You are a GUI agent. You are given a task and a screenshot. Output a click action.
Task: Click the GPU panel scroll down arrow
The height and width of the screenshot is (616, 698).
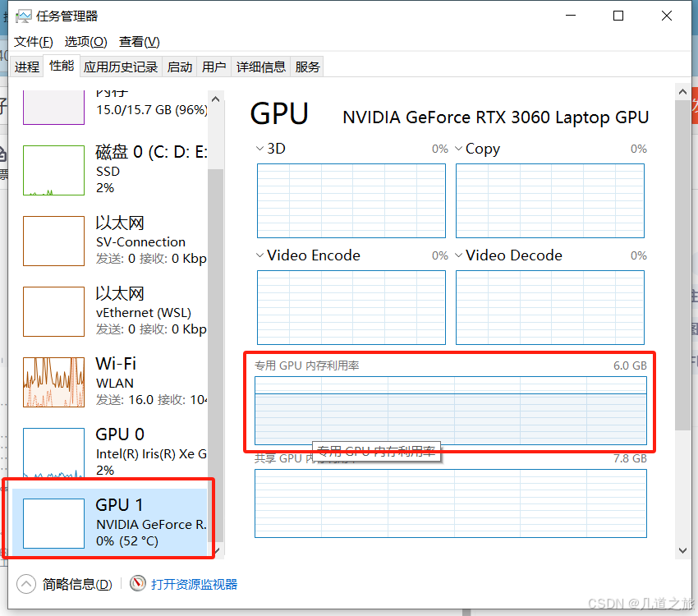tap(682, 550)
